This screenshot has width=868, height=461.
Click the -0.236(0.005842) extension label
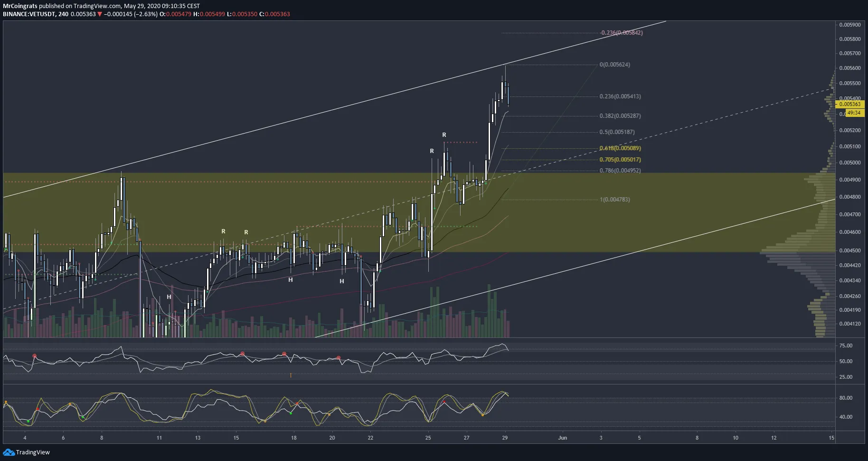(621, 33)
